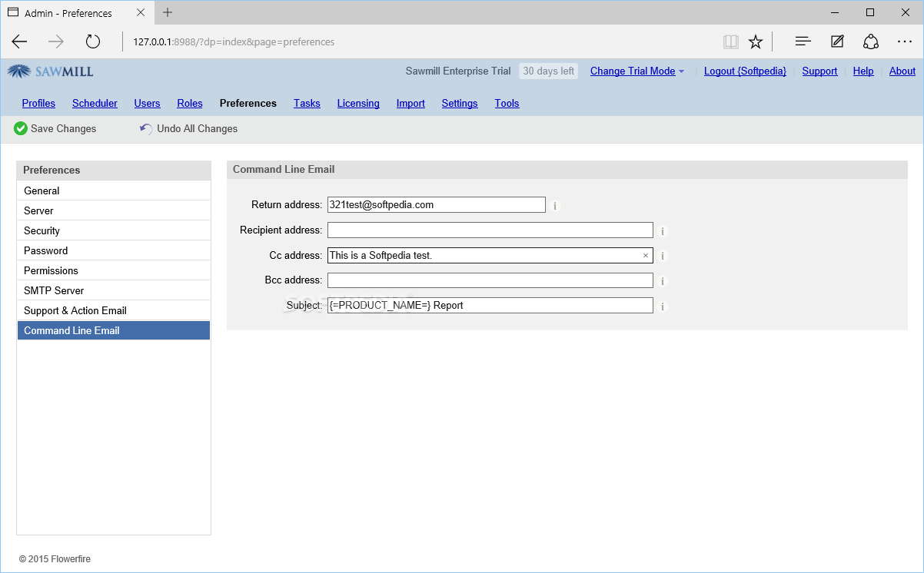Click the Return address input field
This screenshot has height=573, width=924.
coord(437,205)
